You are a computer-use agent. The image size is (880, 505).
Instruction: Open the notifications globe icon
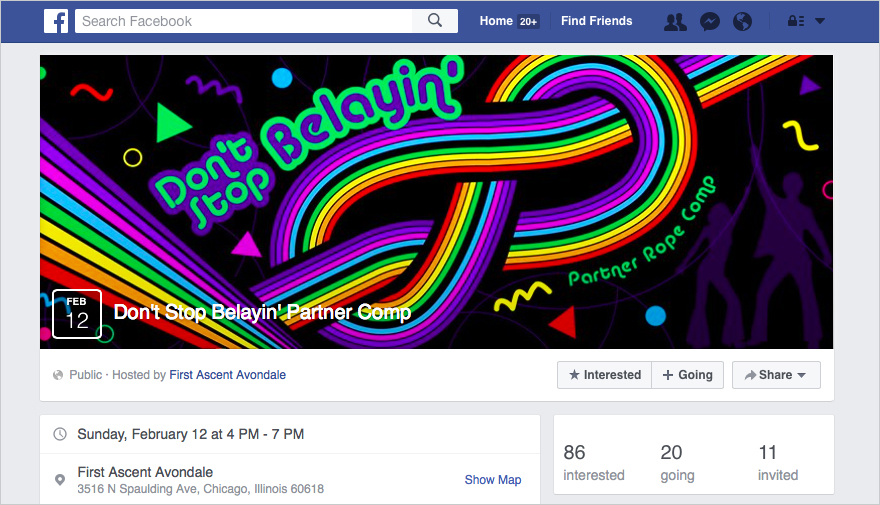pos(742,21)
